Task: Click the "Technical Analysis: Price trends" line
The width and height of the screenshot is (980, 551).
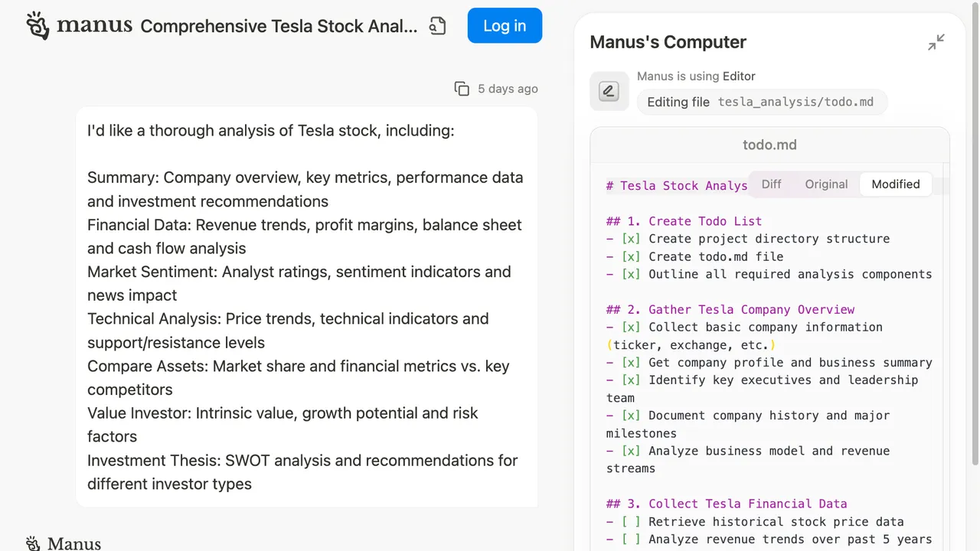Action: click(288, 318)
